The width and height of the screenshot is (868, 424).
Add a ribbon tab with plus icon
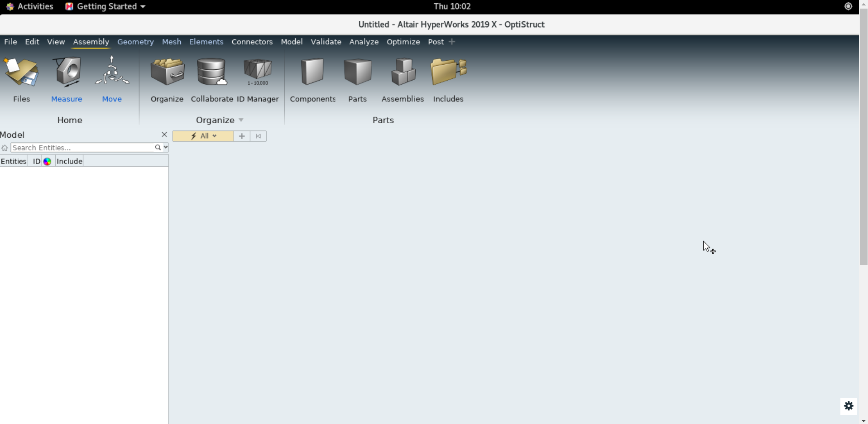451,42
